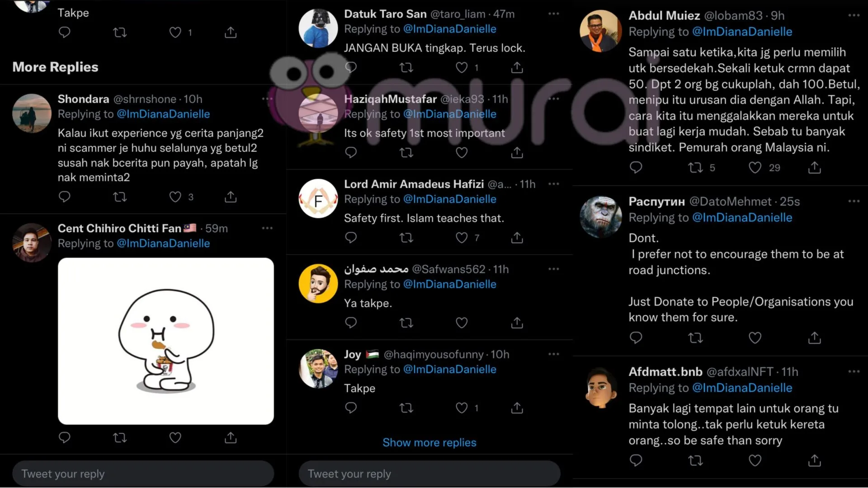Share Распутин's Dont reply
The width and height of the screenshot is (868, 488).
(815, 338)
